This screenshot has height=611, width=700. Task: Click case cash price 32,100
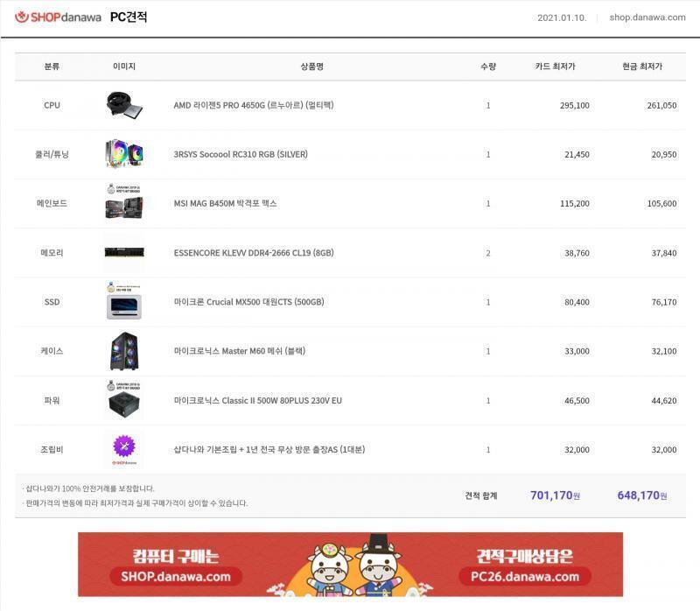(664, 352)
